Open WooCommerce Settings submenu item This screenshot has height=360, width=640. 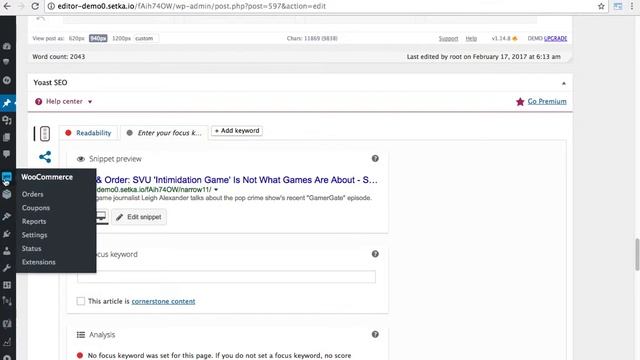[x=35, y=235]
